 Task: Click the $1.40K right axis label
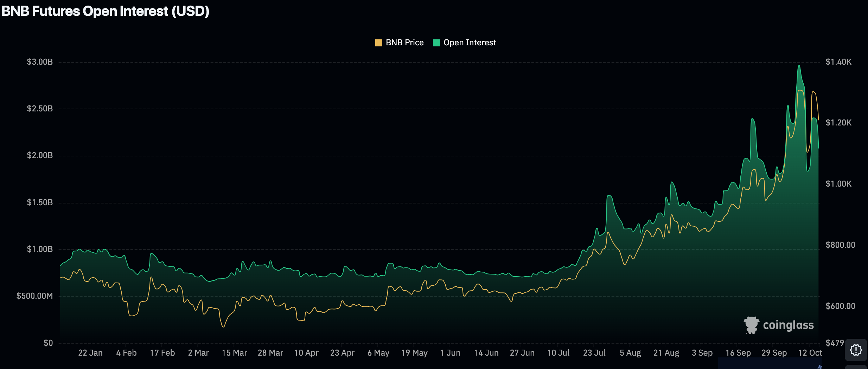[x=838, y=62]
